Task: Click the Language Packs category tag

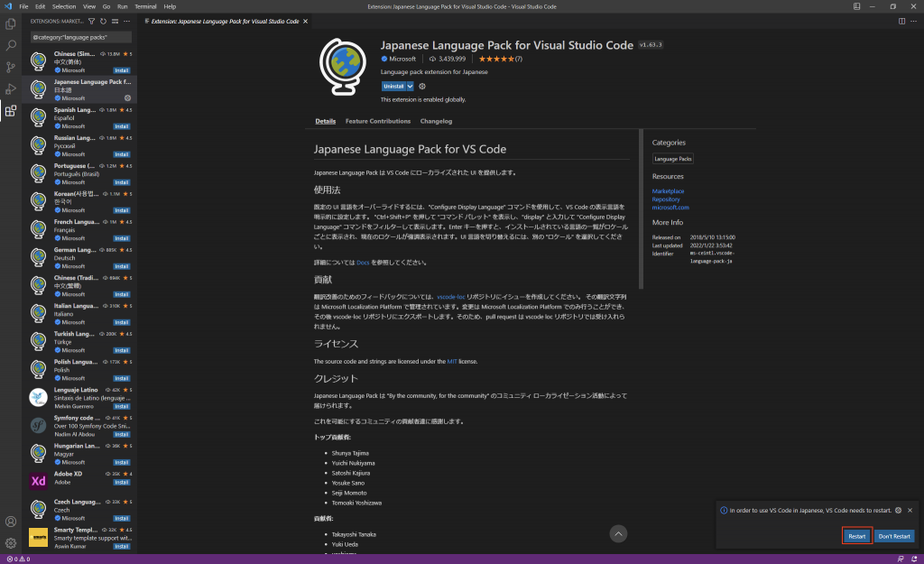Action: click(x=673, y=159)
